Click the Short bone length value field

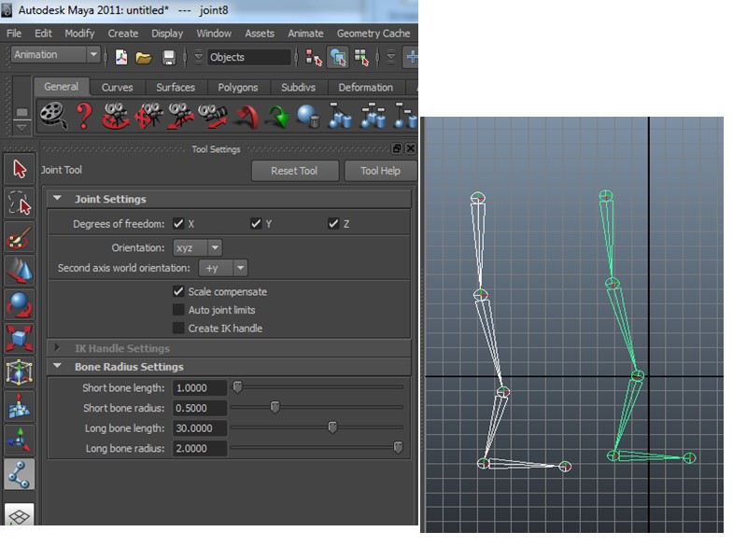click(x=199, y=387)
